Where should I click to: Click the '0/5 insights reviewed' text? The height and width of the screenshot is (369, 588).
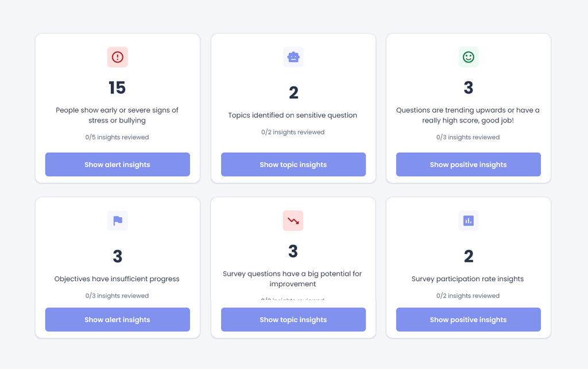[117, 137]
